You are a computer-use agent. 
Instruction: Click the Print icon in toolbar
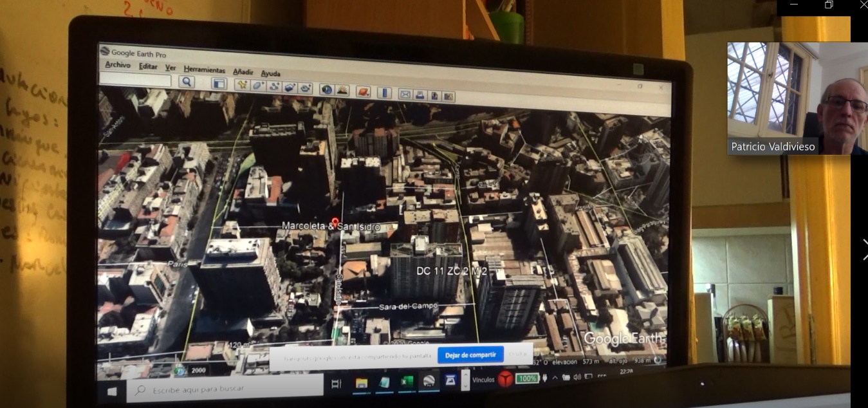click(x=420, y=95)
